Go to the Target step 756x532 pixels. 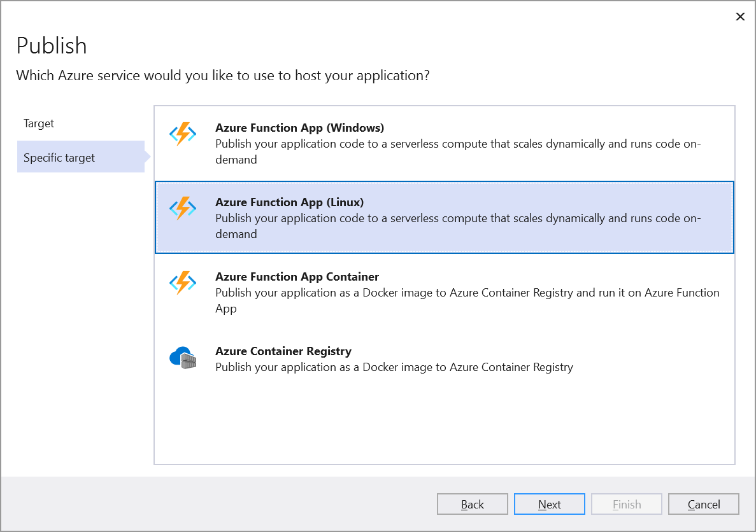tap(39, 123)
